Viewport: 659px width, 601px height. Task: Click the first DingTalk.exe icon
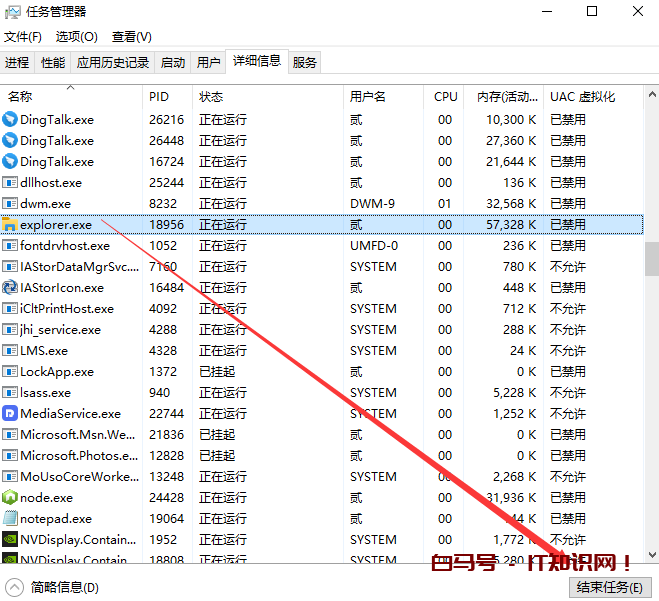(x=10, y=120)
